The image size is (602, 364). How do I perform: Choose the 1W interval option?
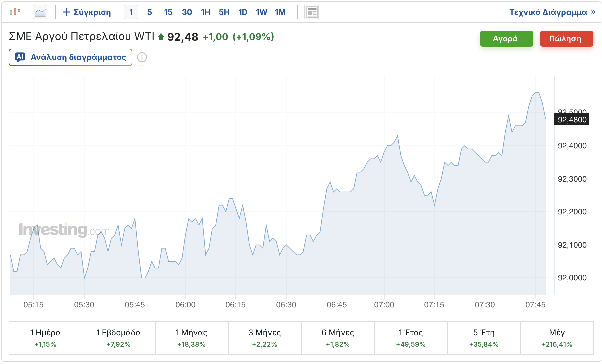262,12
